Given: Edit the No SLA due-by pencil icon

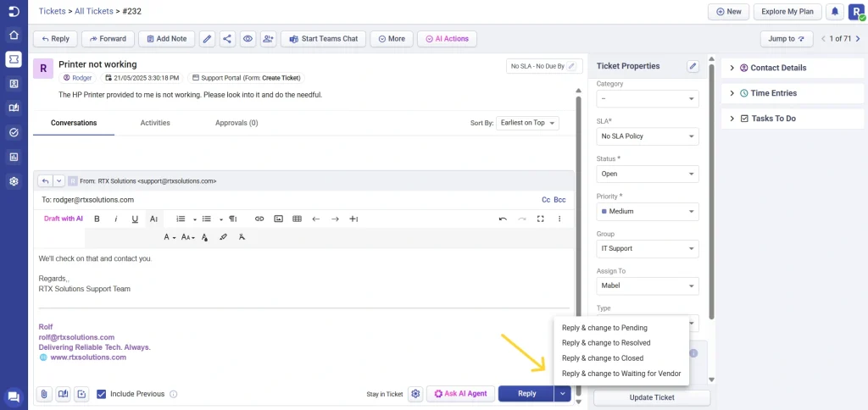Looking at the screenshot, I should (572, 66).
